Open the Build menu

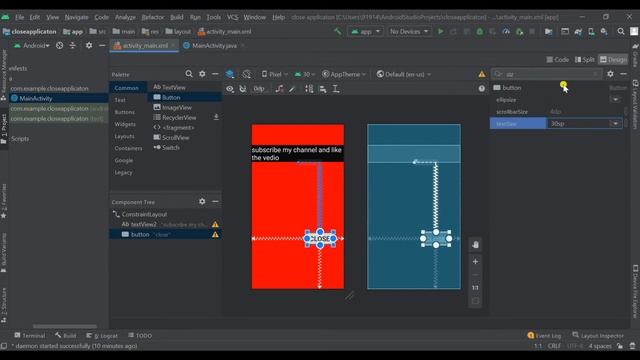tap(177, 17)
